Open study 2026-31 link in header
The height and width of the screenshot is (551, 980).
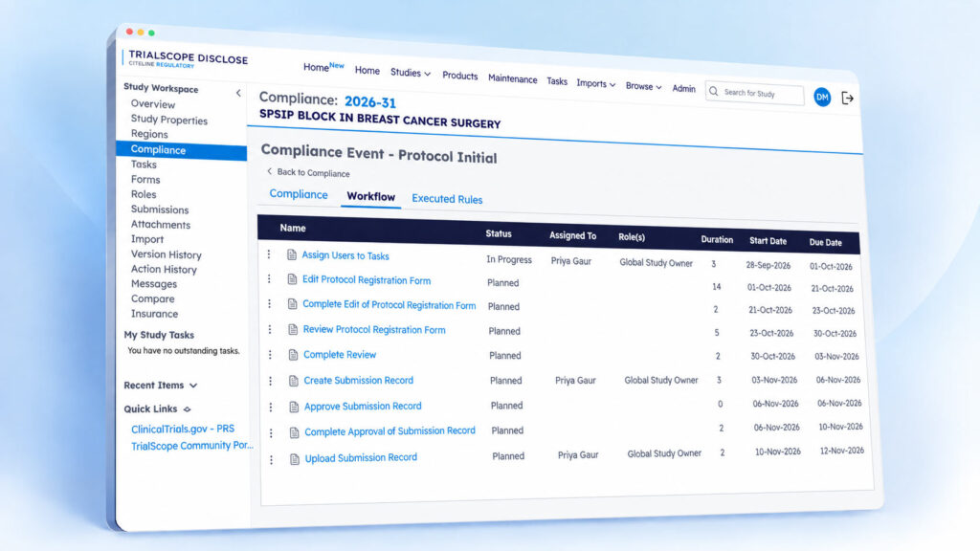(370, 101)
